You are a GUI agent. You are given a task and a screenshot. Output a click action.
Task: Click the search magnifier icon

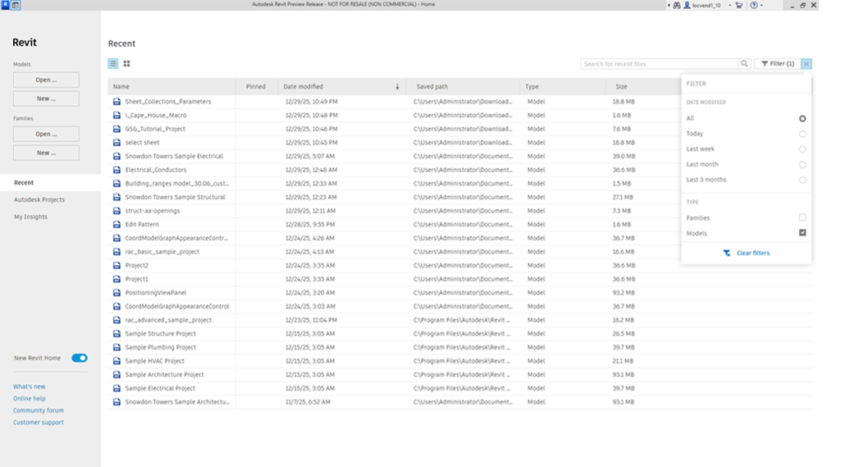(745, 64)
